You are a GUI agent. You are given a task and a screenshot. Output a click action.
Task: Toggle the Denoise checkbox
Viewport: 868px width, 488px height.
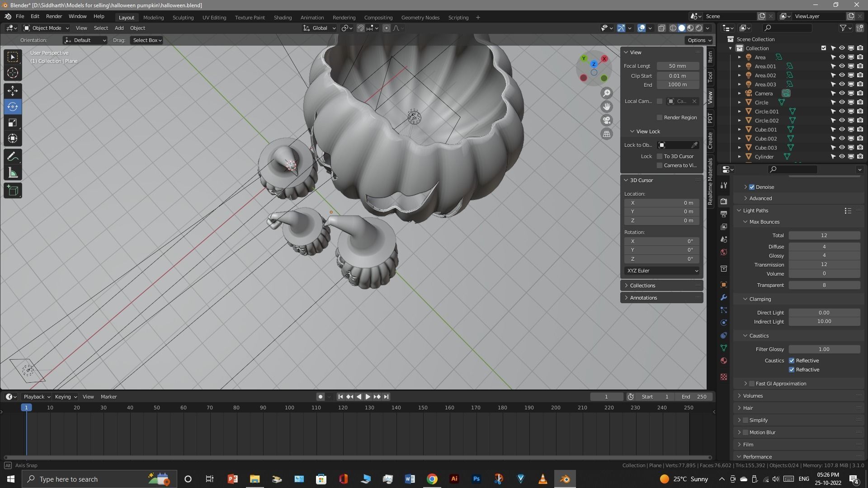(752, 187)
